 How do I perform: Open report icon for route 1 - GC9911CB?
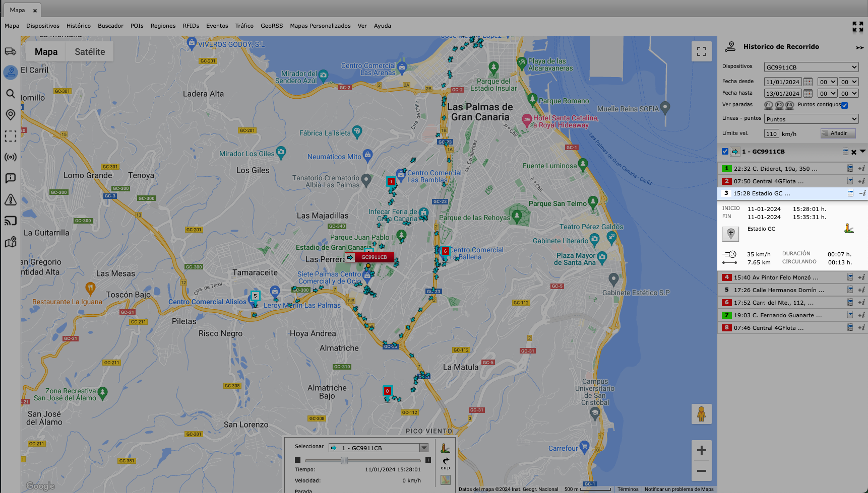tap(846, 152)
